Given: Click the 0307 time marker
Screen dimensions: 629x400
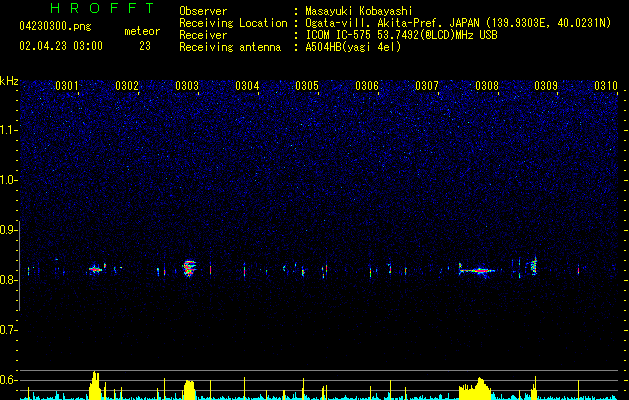Looking at the screenshot, I should coord(427,86).
